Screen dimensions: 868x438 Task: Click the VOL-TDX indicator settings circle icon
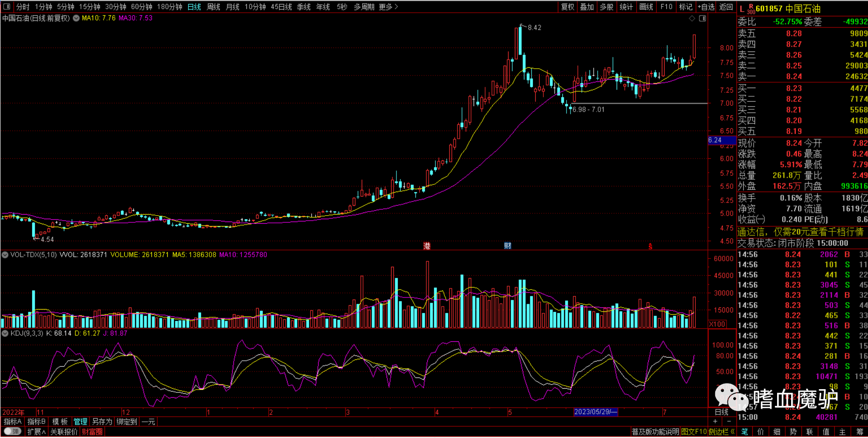click(x=5, y=255)
